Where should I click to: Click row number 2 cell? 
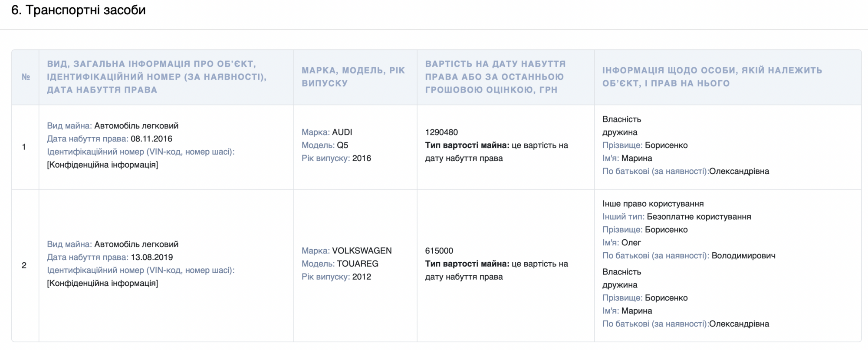pyautogui.click(x=24, y=265)
